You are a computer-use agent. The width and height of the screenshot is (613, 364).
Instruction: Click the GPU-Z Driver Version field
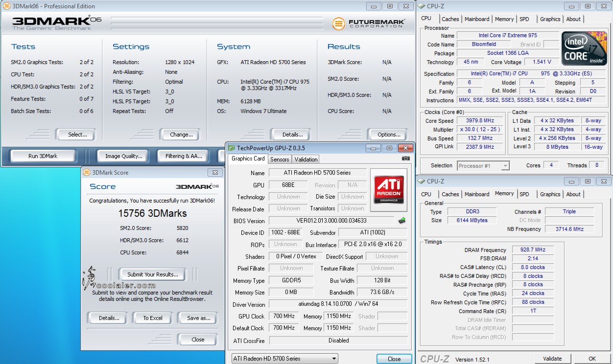tap(338, 304)
